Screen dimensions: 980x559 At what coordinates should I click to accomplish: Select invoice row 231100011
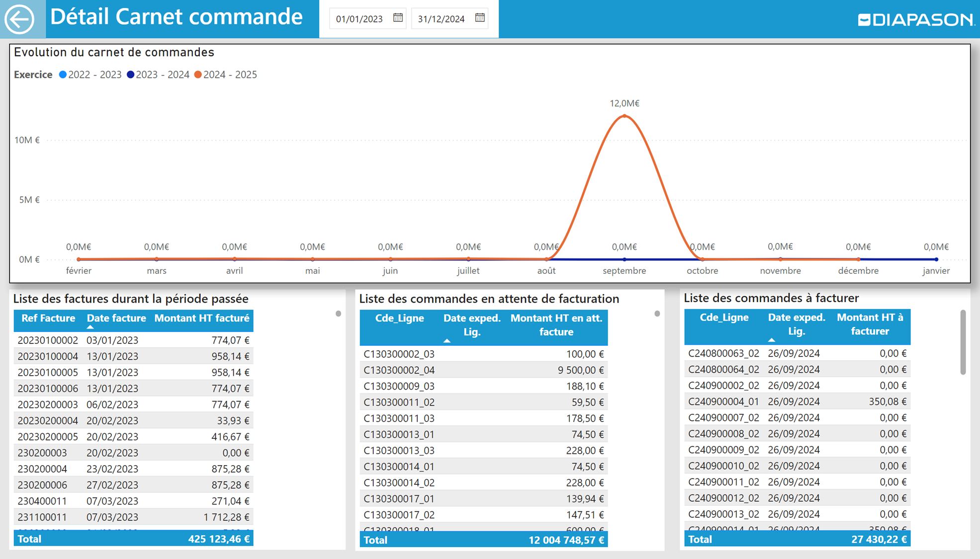coord(133,517)
